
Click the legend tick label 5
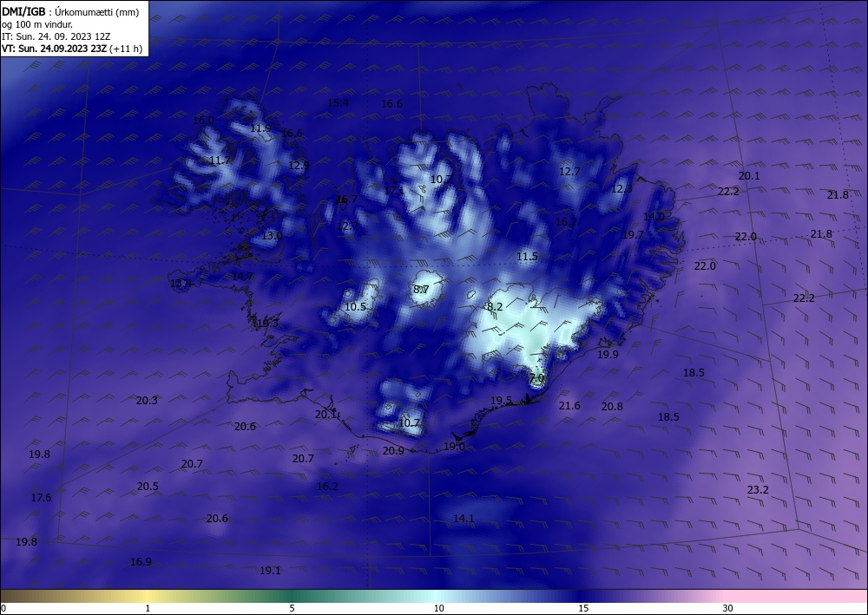click(x=292, y=608)
